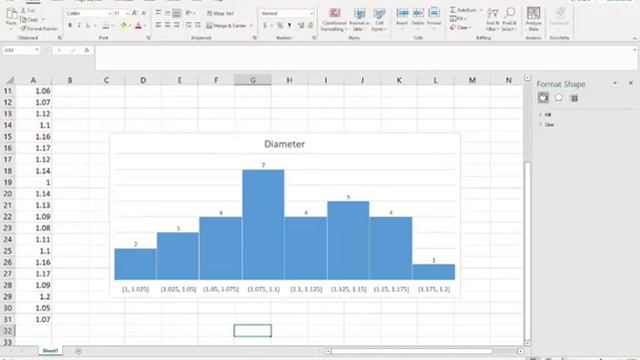Increase the font size
This screenshot has height=360, width=640.
click(135, 13)
